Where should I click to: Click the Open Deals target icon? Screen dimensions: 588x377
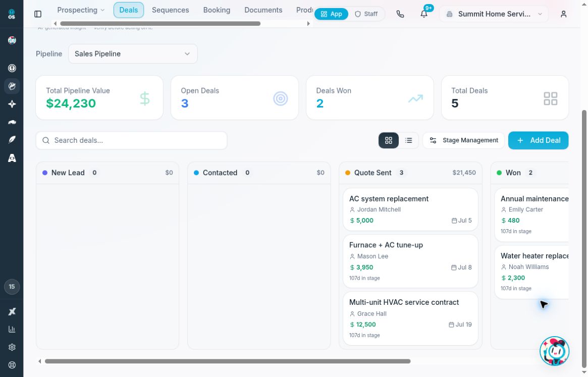[x=280, y=98]
